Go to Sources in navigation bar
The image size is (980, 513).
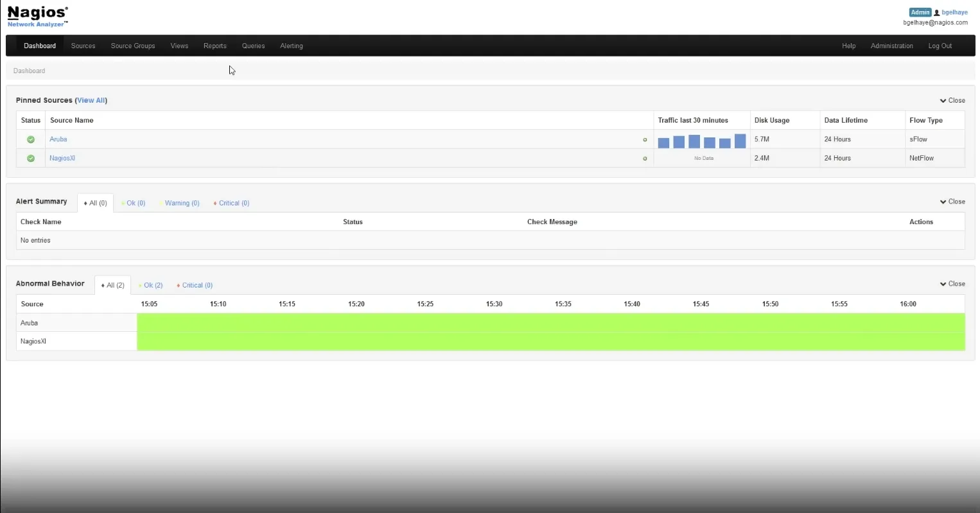point(83,46)
